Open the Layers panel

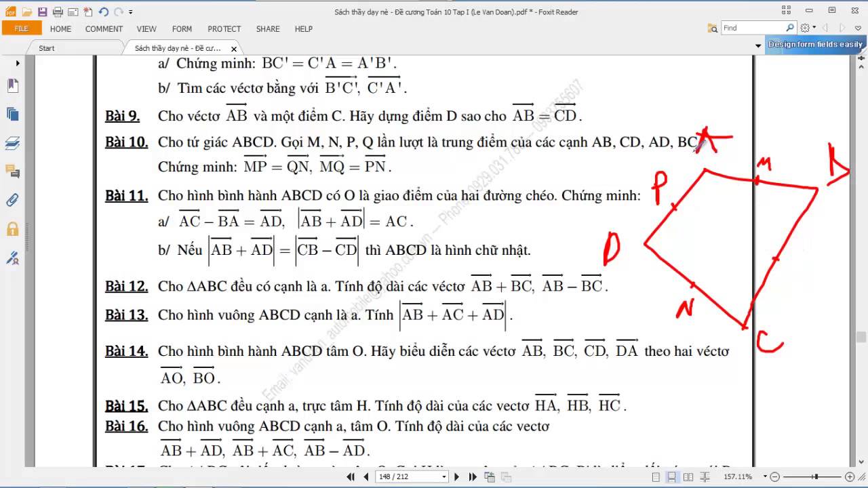tap(12, 143)
